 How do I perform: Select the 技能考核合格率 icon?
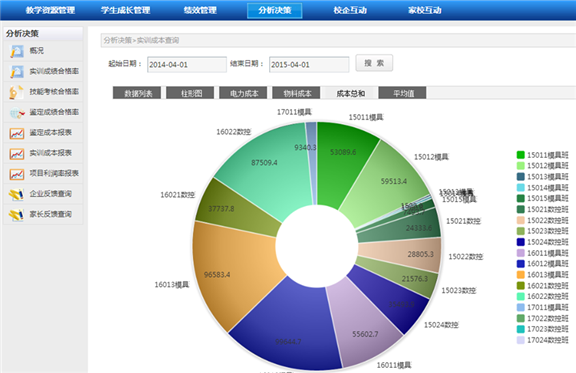17,92
